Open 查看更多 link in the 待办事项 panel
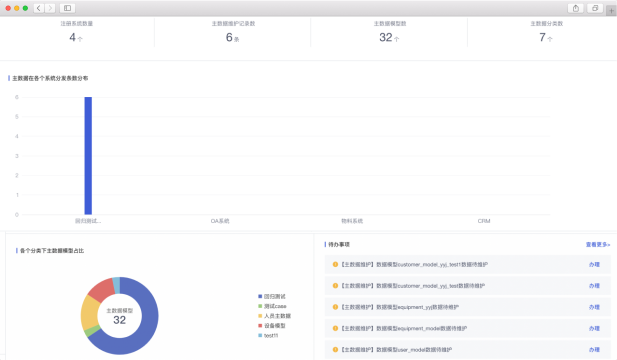 [598, 245]
